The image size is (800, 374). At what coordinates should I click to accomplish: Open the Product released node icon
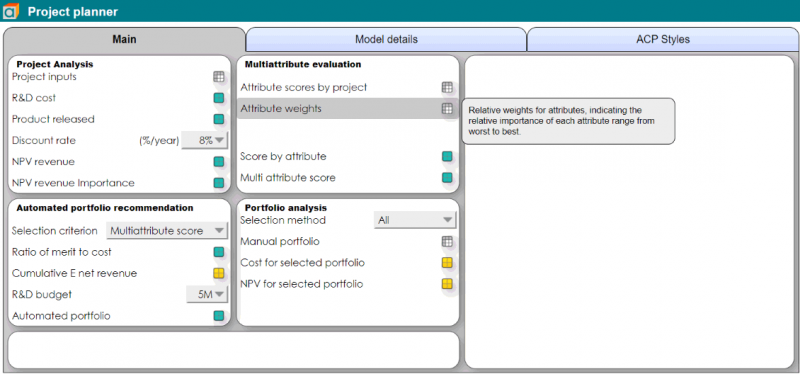pos(218,119)
